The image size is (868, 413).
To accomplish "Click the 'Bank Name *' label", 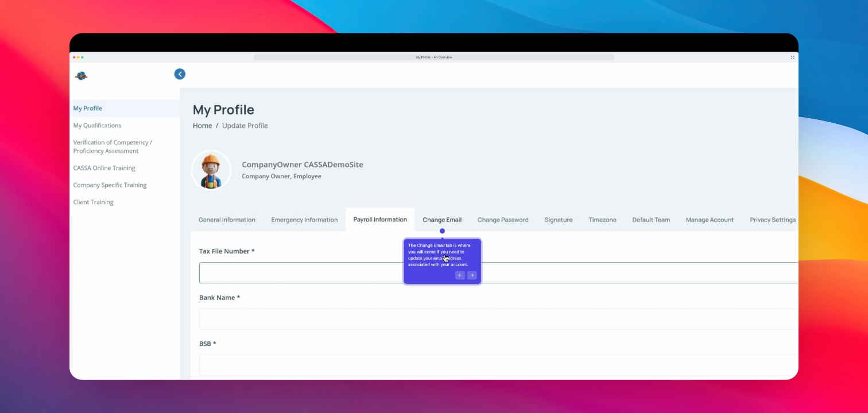I will pyautogui.click(x=219, y=298).
